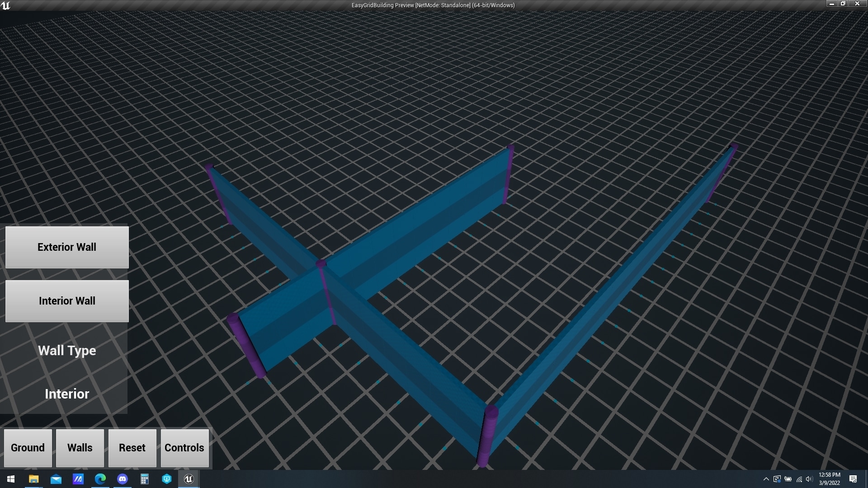The height and width of the screenshot is (488, 868).
Task: Launch the purple M app on the taskbar
Action: pos(78,479)
